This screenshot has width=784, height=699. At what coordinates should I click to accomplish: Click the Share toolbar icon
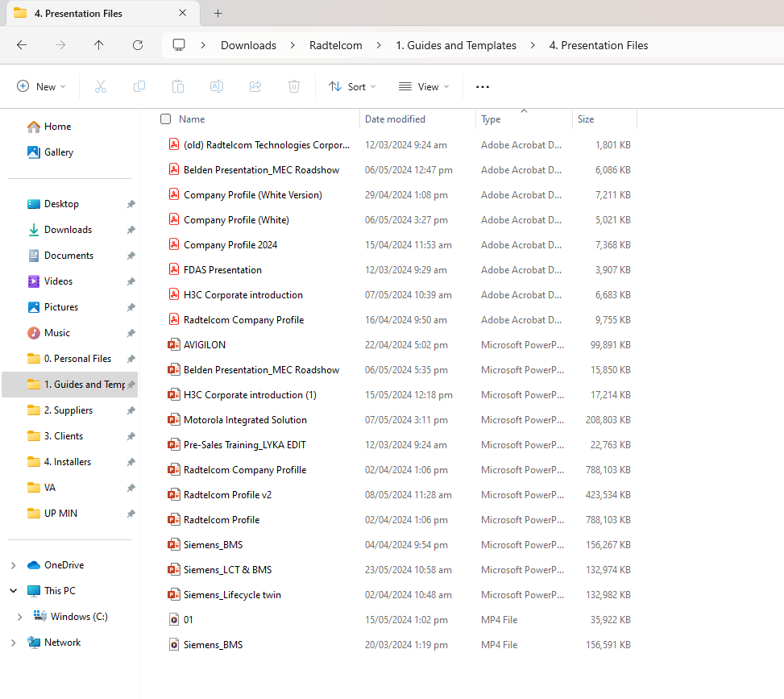255,86
